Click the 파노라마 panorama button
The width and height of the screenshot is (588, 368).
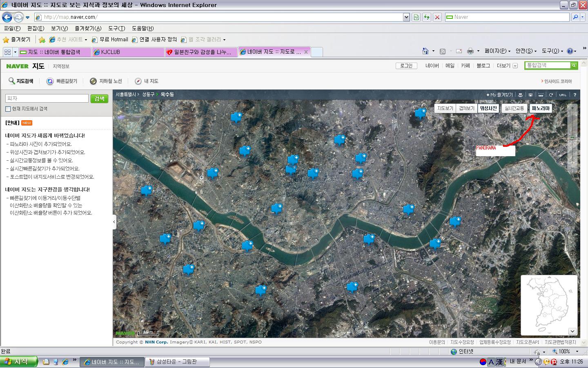tap(541, 108)
